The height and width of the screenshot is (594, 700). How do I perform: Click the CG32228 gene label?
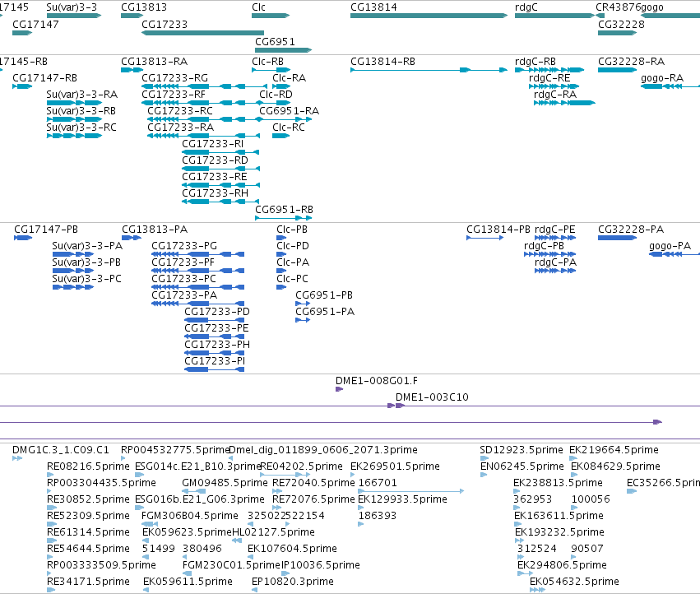pos(621,25)
